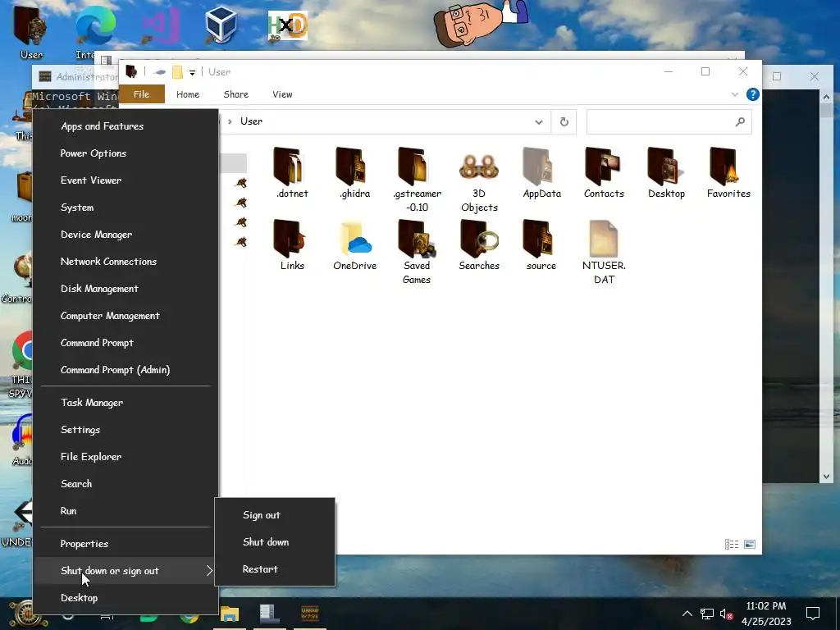Open Computer Management from menu
Viewport: 840px width, 630px height.
tap(126, 316)
